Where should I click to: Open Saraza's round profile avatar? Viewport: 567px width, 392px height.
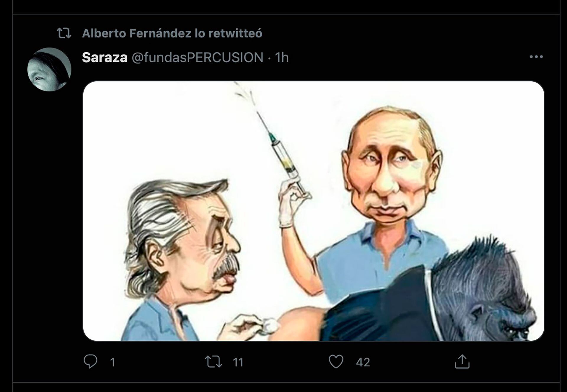(x=49, y=69)
